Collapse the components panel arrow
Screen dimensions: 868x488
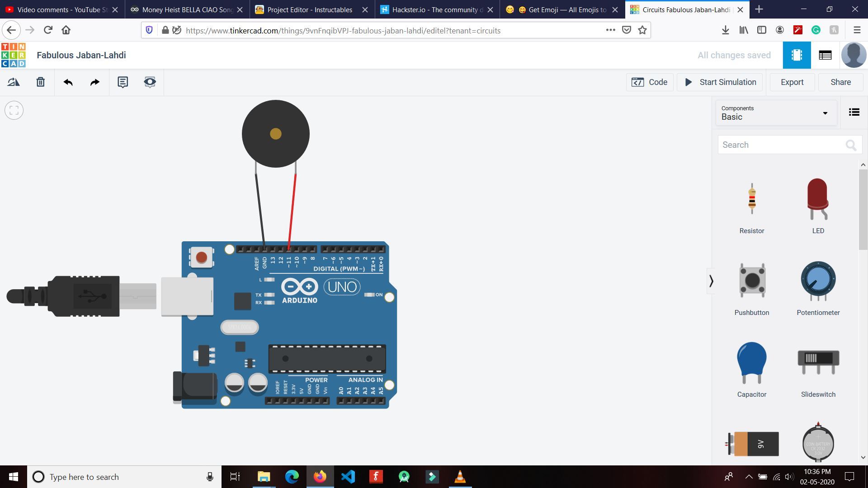pyautogui.click(x=711, y=281)
